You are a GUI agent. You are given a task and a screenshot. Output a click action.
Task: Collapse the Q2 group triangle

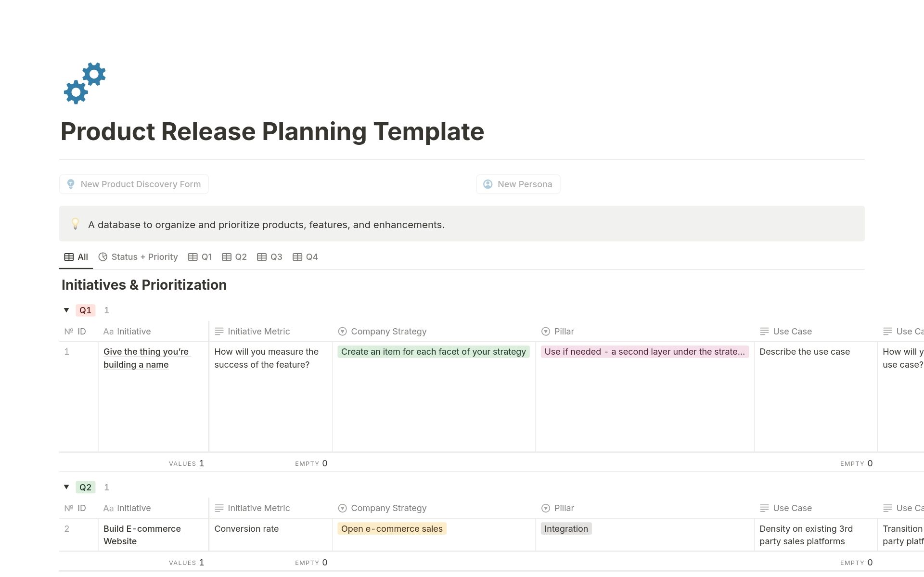[x=66, y=487]
